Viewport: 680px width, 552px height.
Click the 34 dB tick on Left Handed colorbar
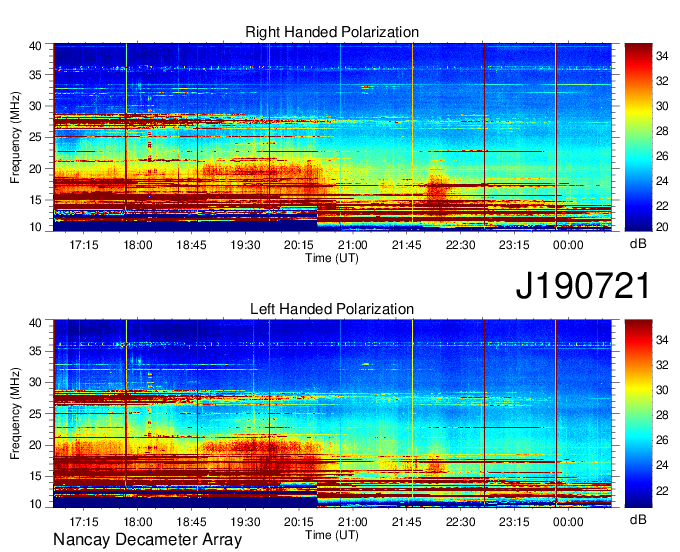[x=662, y=340]
